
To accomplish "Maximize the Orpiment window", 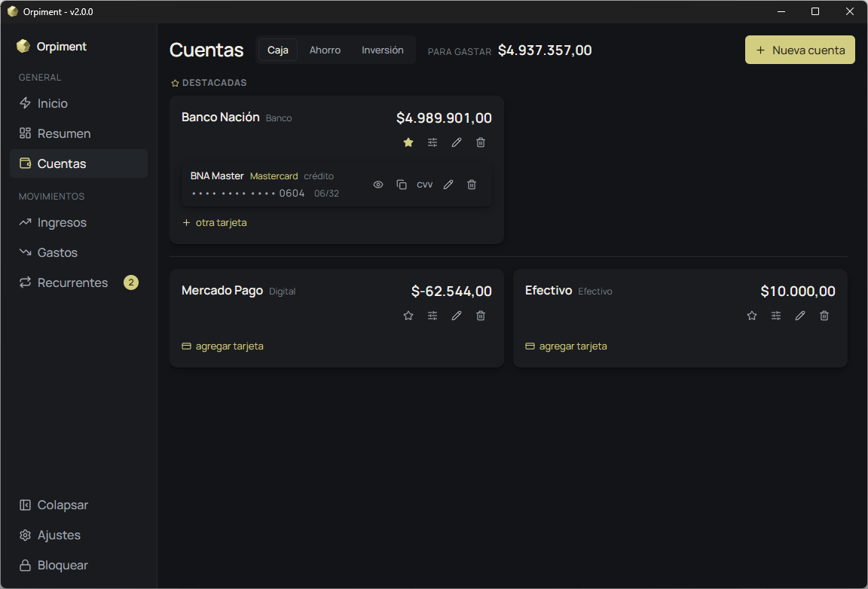I will (x=815, y=11).
